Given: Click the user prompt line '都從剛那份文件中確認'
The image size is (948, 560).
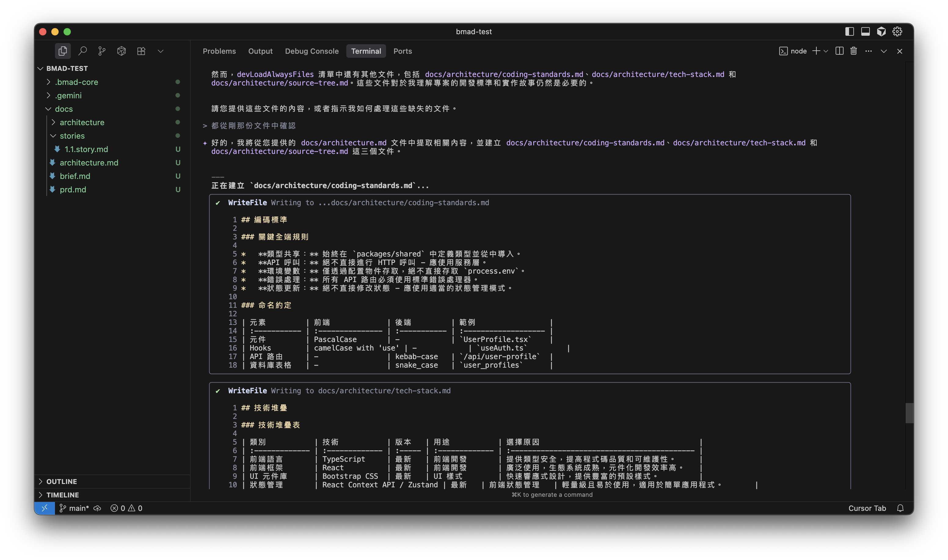Looking at the screenshot, I should coord(253,126).
